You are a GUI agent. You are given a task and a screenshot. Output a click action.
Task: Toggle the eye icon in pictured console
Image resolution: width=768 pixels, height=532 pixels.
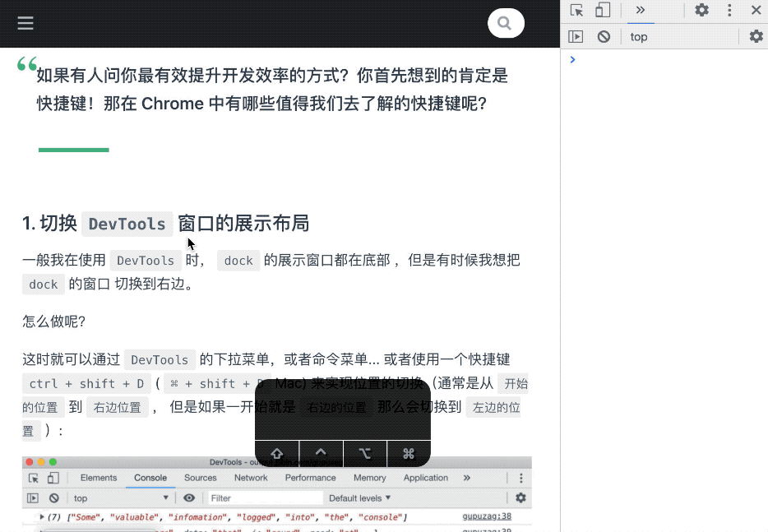coord(189,498)
